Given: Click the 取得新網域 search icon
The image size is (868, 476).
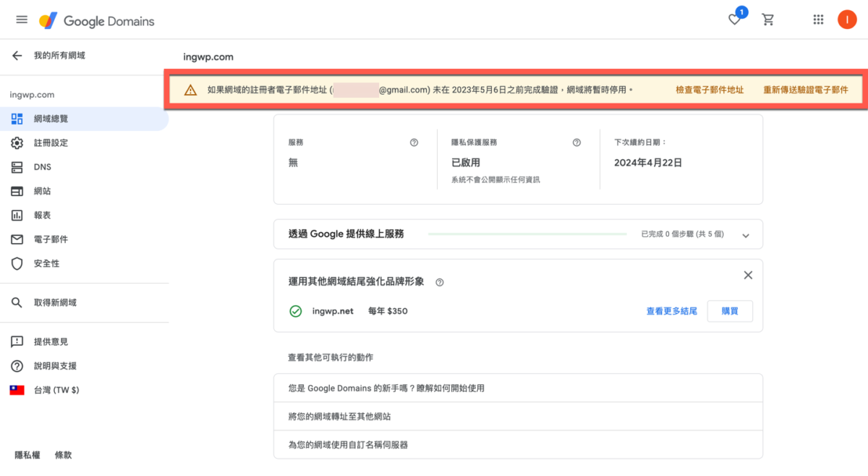Looking at the screenshot, I should coord(17,302).
